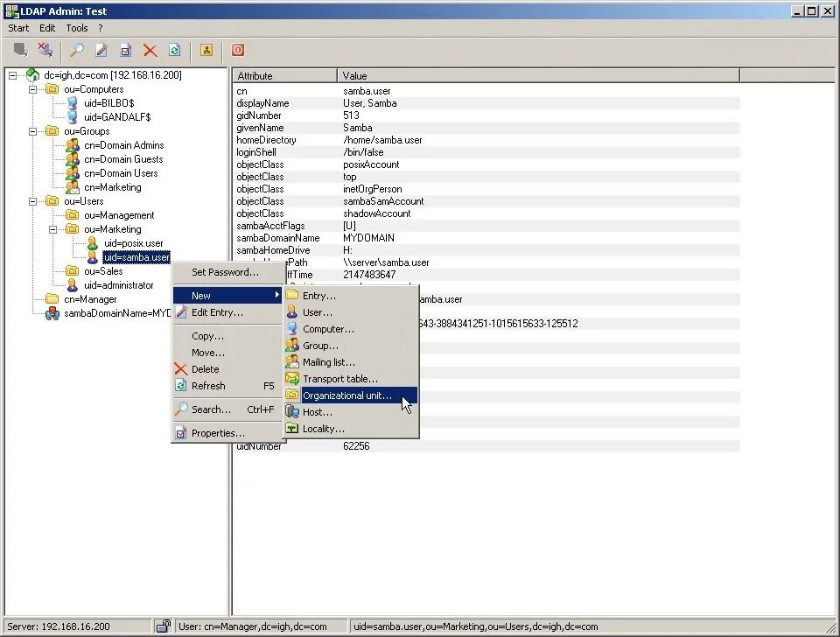
Task: Click folder icon beside cn=Manager
Action: tap(52, 299)
